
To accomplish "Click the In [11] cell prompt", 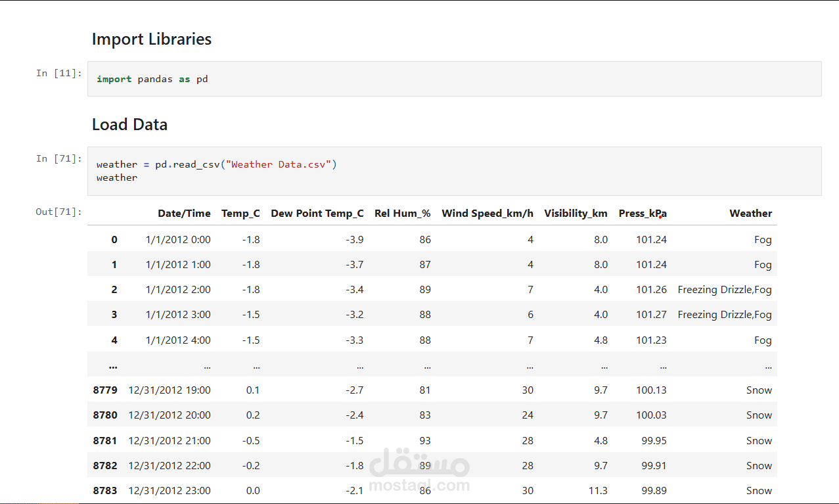I will [x=59, y=73].
